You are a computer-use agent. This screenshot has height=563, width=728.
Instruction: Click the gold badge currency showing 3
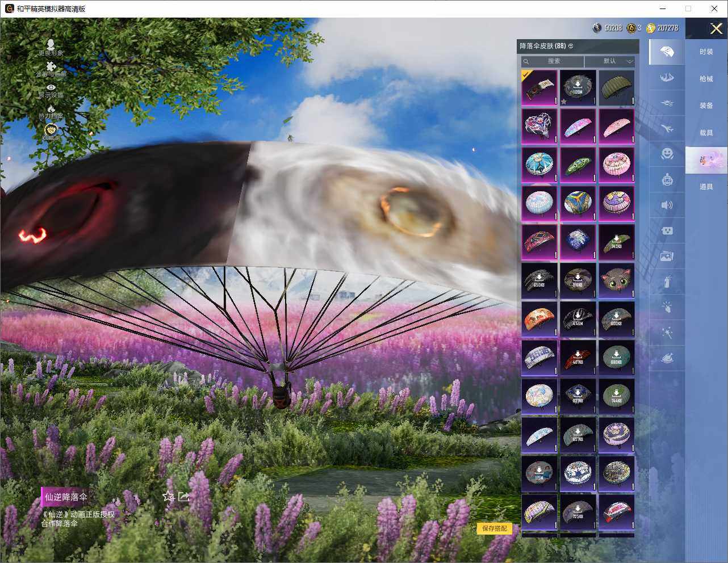tap(634, 28)
